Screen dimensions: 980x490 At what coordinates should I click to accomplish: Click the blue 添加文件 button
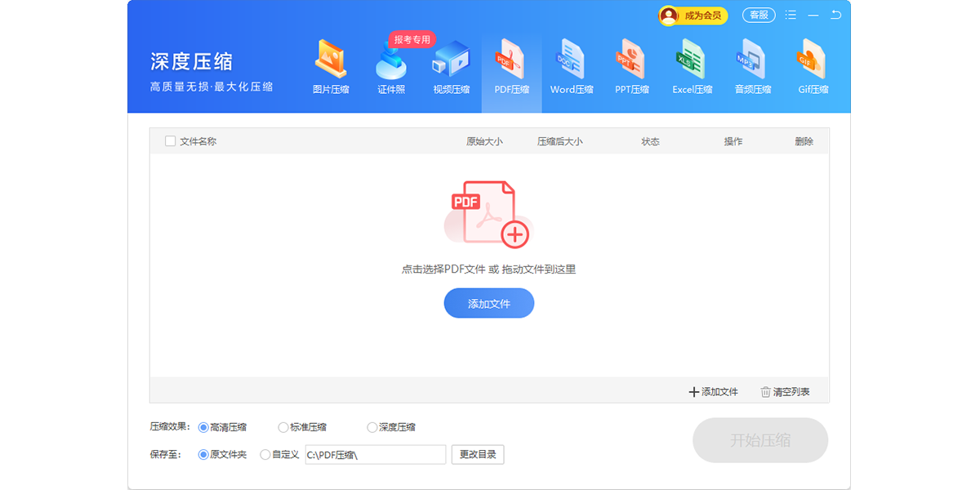click(x=489, y=303)
